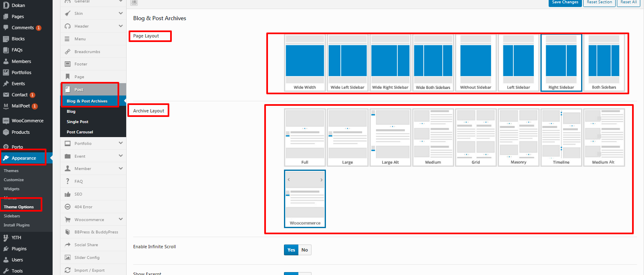
Task: Choose the Timeline archive layout
Action: pyautogui.click(x=561, y=137)
